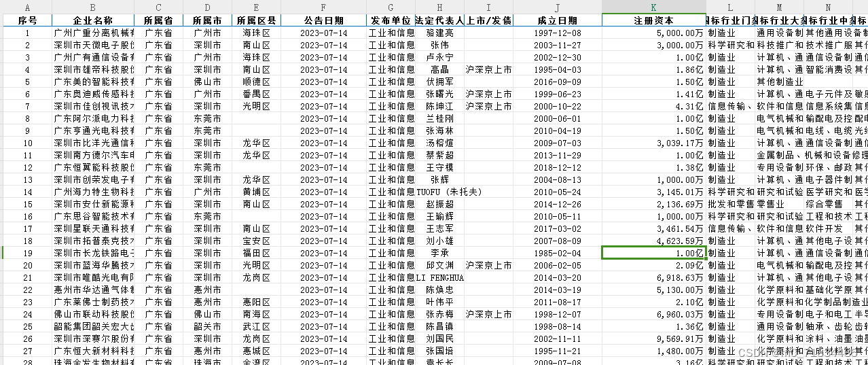Select the founding date 2000-06-01
This screenshot has width=868, height=365.
[557, 118]
